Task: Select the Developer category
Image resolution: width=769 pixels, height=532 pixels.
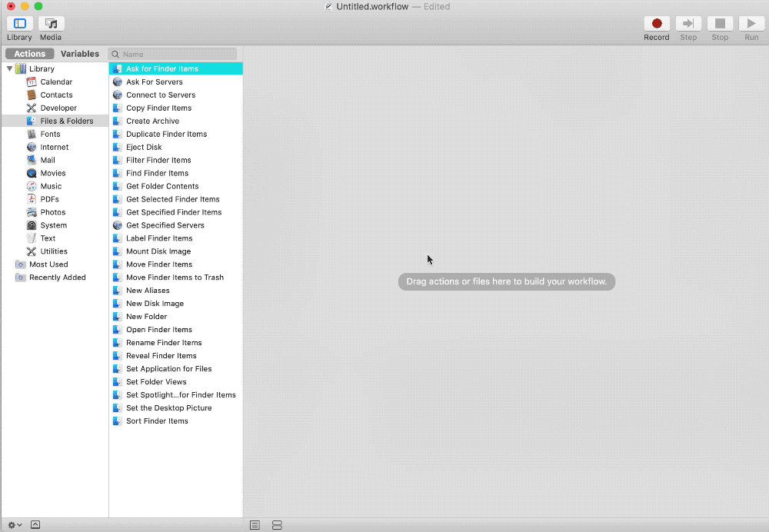Action: (x=55, y=108)
